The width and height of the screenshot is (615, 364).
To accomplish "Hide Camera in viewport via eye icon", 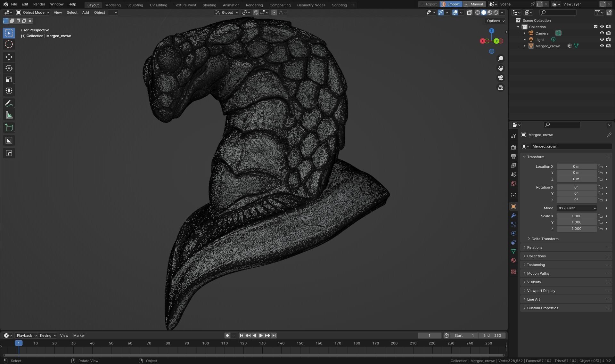I will (x=602, y=33).
